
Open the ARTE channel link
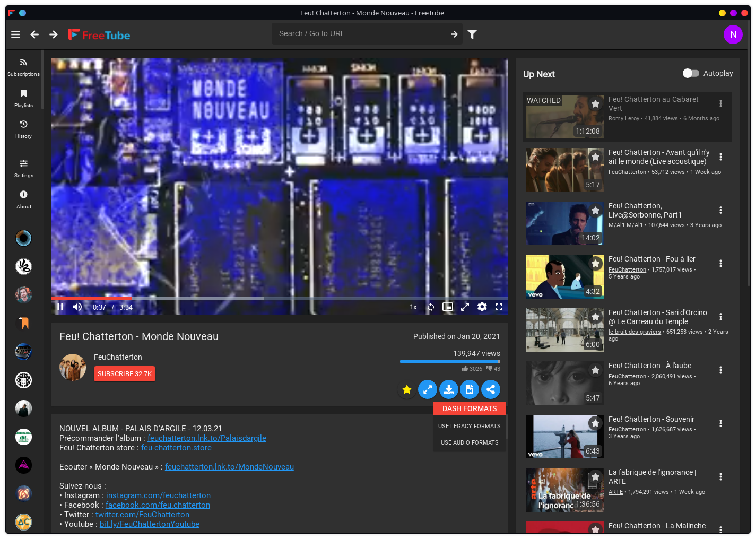pyautogui.click(x=615, y=492)
